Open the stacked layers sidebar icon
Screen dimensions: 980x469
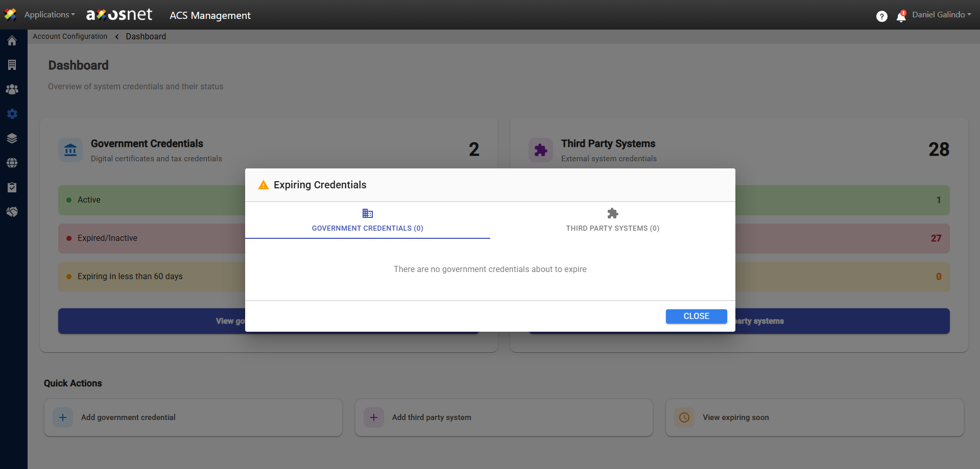(12, 138)
